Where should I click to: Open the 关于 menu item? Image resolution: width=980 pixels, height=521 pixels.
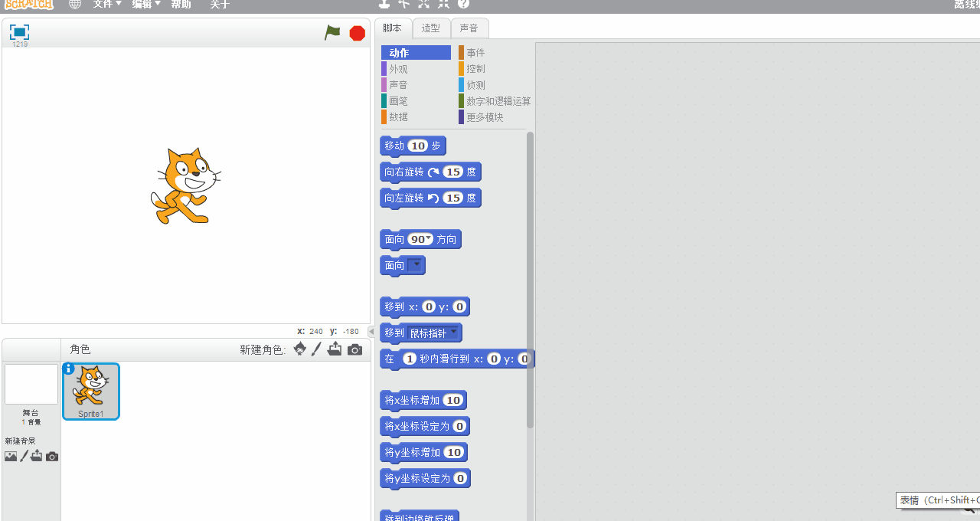220,5
